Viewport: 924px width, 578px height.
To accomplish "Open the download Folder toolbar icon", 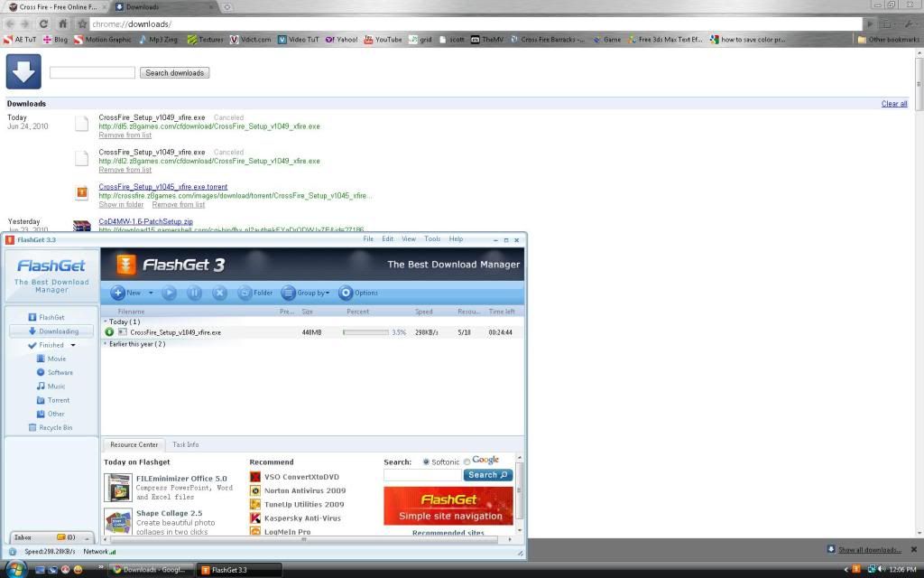I will 245,293.
